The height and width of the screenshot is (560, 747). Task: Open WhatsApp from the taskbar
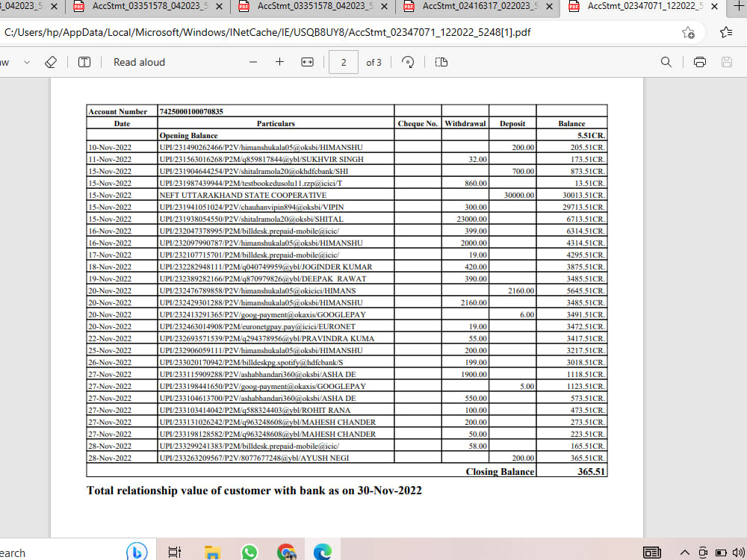(249, 552)
